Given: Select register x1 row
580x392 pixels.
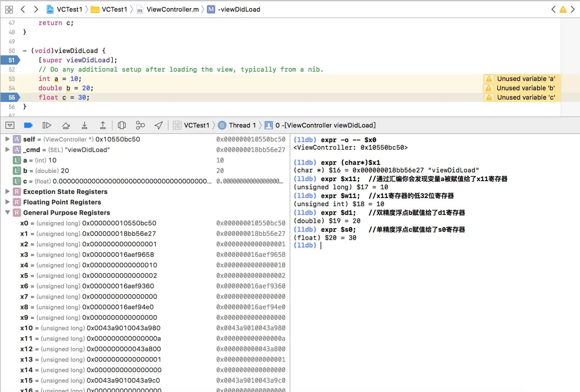Looking at the screenshot, I should (x=145, y=234).
